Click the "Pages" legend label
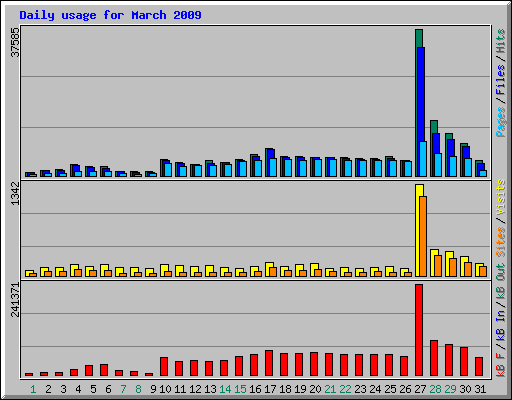This screenshot has height=400, width=512. (500, 122)
